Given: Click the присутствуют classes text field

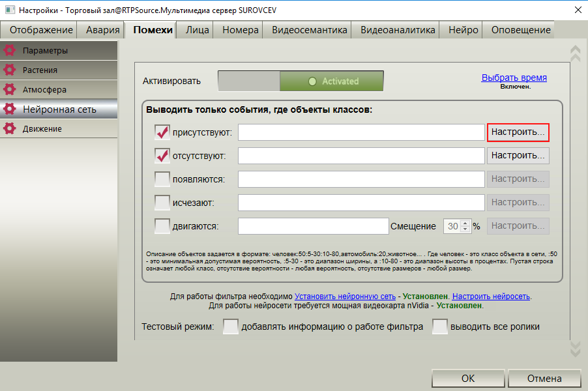Looking at the screenshot, I should (x=362, y=132).
